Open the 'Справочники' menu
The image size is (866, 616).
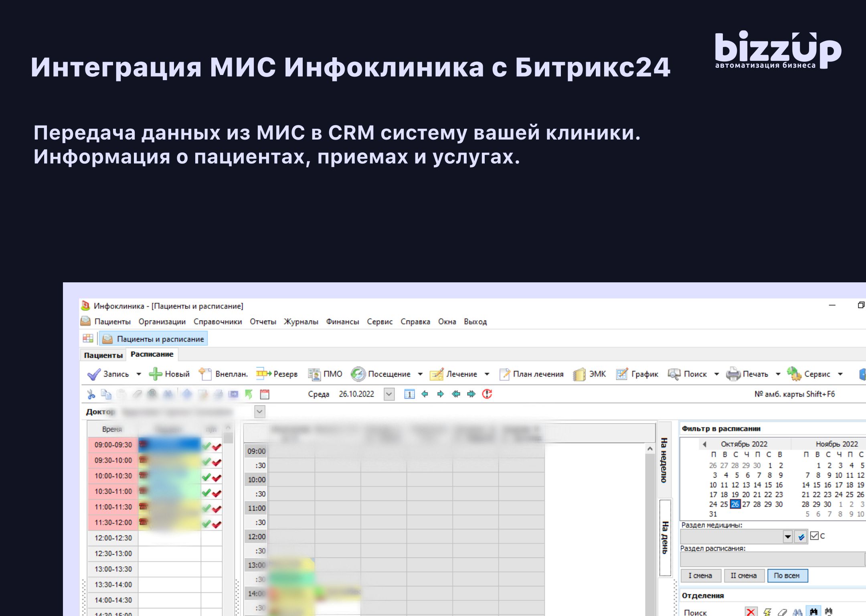click(x=218, y=322)
